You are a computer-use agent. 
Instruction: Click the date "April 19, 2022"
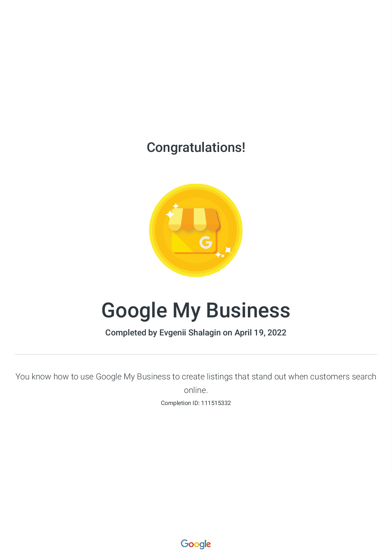coord(260,333)
